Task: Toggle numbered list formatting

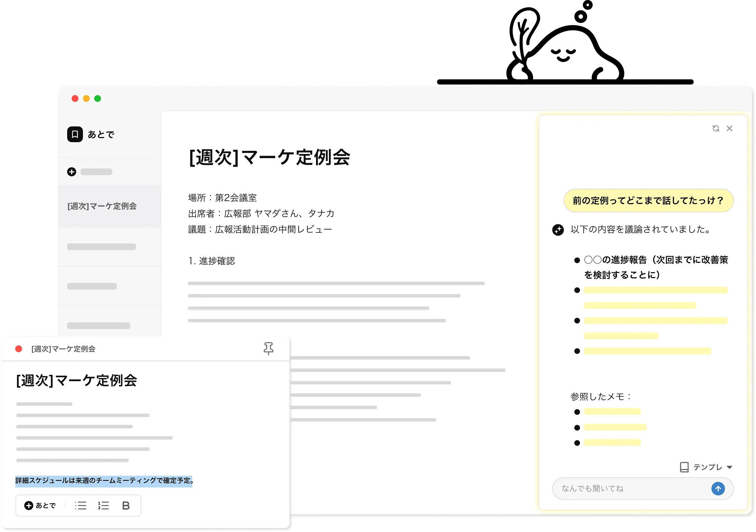Action: coord(103,506)
